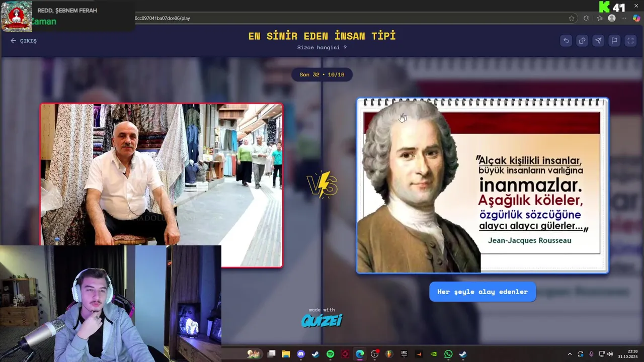Share the quiz via paper-plane icon
The image size is (644, 362).
click(x=598, y=41)
